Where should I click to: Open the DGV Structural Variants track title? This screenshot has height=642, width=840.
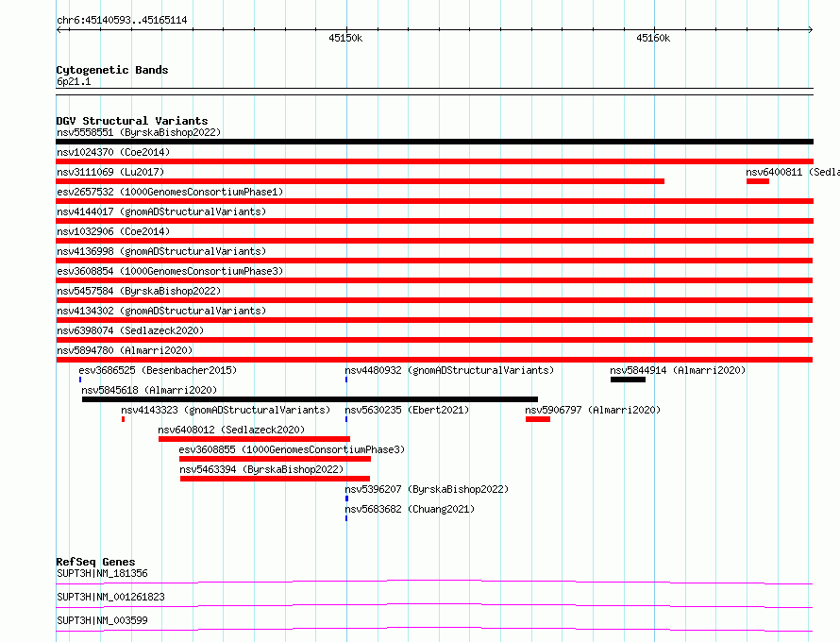point(132,121)
